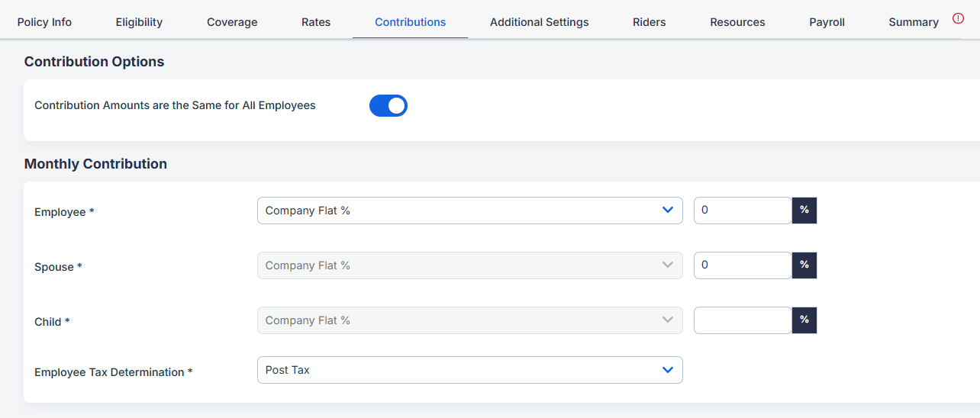The height and width of the screenshot is (418, 980).
Task: Click the percent symbol beside Employee value
Action: pyautogui.click(x=804, y=211)
